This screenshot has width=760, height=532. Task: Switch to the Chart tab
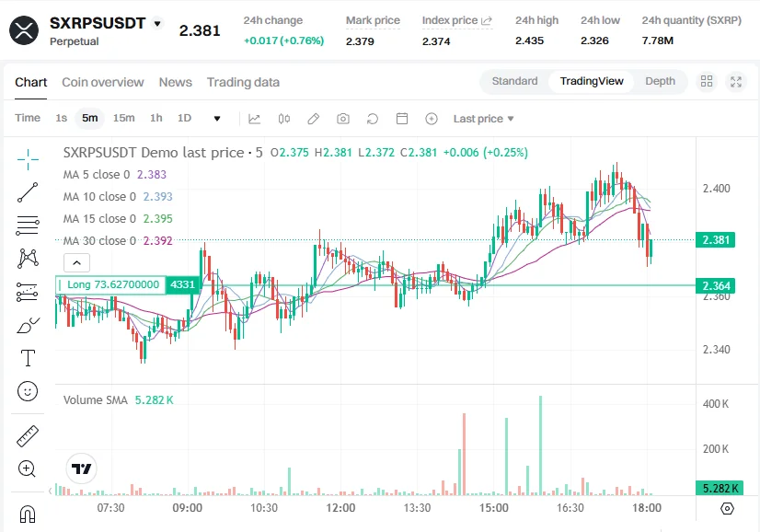coord(31,83)
